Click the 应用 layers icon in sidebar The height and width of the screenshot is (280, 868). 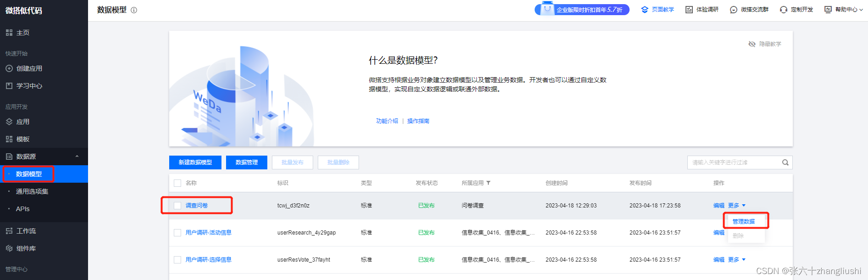point(9,122)
